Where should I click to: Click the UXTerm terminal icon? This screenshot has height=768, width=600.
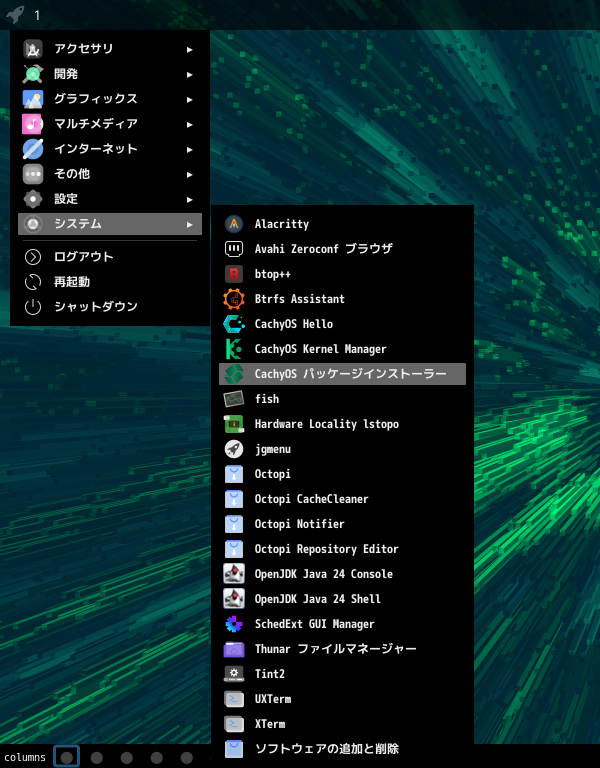[x=234, y=699]
